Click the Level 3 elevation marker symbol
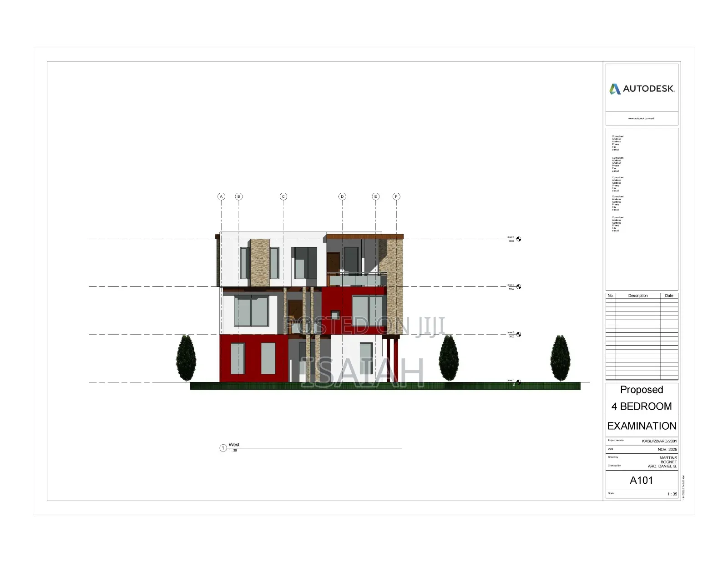The image size is (728, 562). click(519, 287)
